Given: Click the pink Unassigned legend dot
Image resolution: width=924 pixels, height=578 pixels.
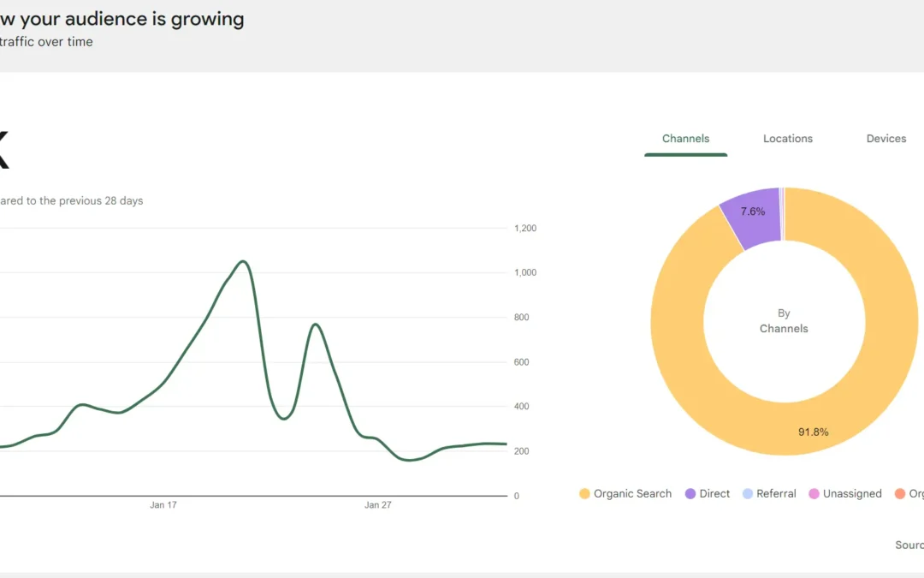Looking at the screenshot, I should pos(814,494).
